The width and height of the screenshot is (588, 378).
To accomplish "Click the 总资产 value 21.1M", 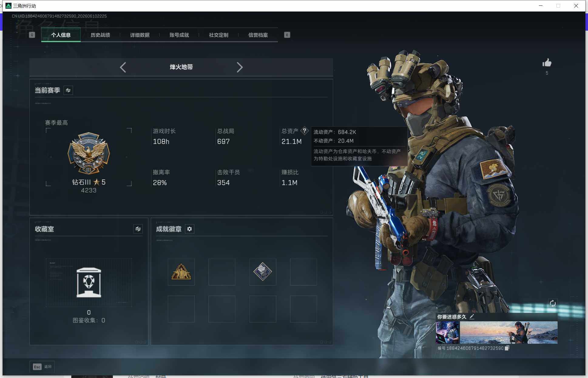I will (x=292, y=142).
